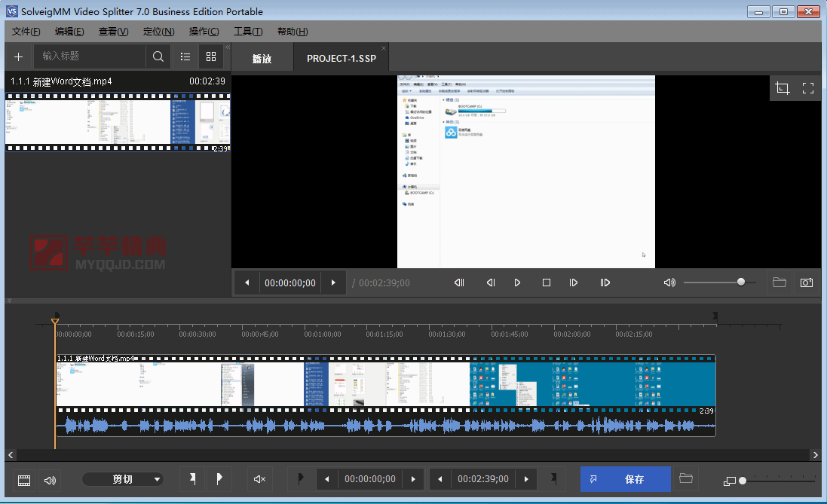Click the 00:01:00;00 ruler mark
Image resolution: width=827 pixels, height=504 pixels.
coord(322,334)
